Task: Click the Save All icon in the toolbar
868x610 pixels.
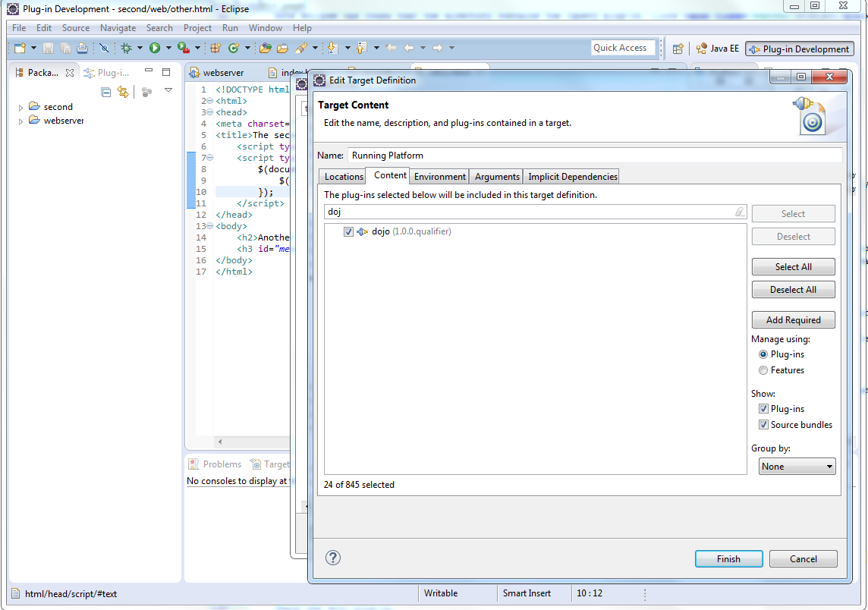Action: coord(65,48)
